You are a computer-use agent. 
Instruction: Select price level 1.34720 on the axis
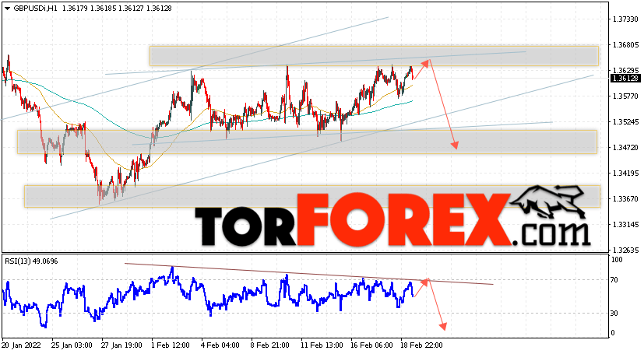[625, 147]
